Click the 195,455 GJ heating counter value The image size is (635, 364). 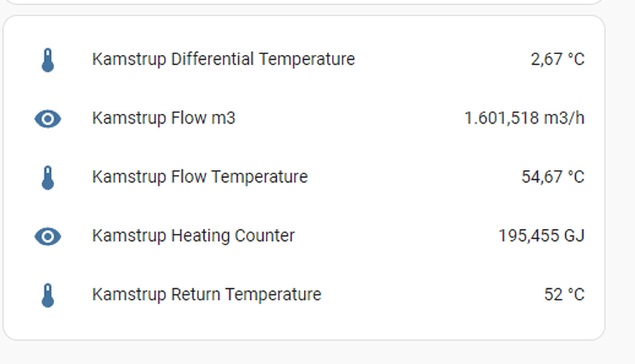click(541, 235)
